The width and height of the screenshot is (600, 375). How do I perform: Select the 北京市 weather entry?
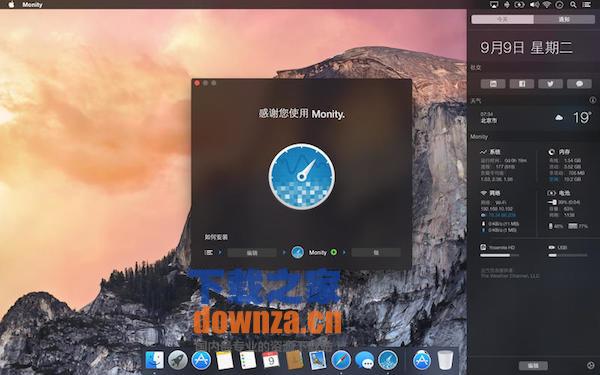[x=489, y=120]
